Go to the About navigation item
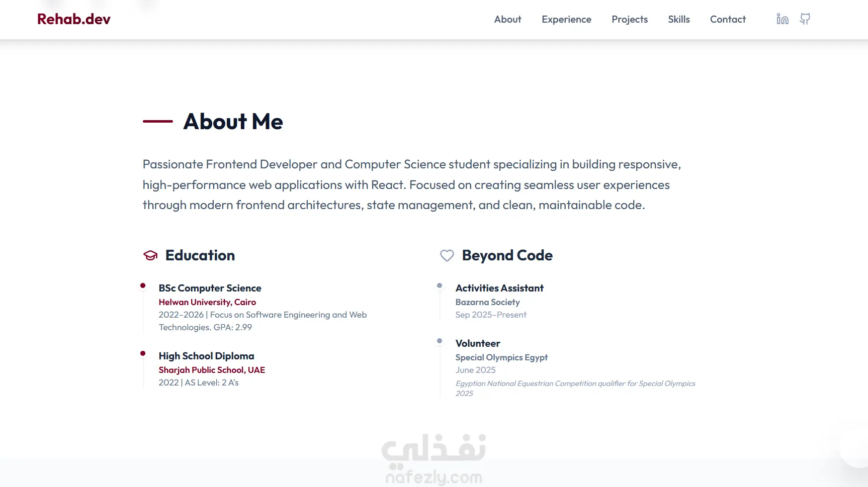The height and width of the screenshot is (487, 868). pos(507,19)
